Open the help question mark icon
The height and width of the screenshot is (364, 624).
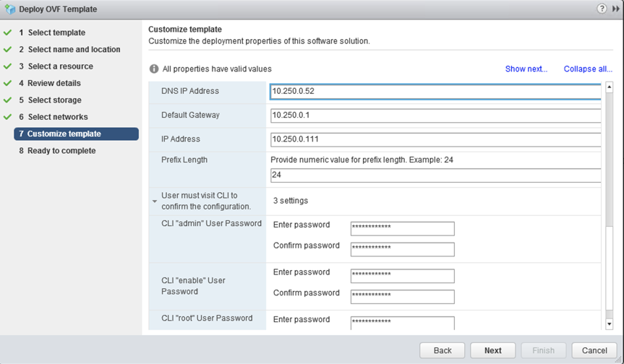pyautogui.click(x=602, y=9)
